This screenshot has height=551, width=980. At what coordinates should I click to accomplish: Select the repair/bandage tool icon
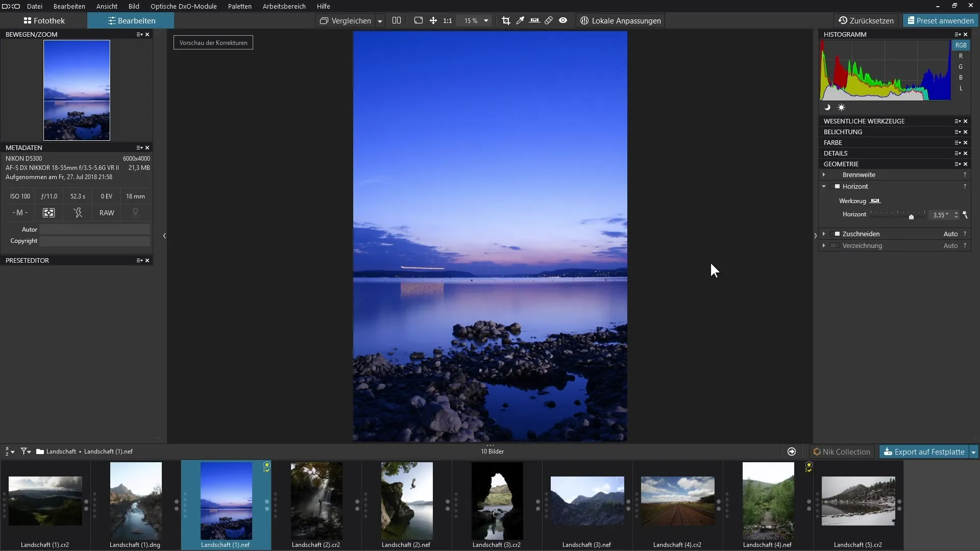[549, 20]
